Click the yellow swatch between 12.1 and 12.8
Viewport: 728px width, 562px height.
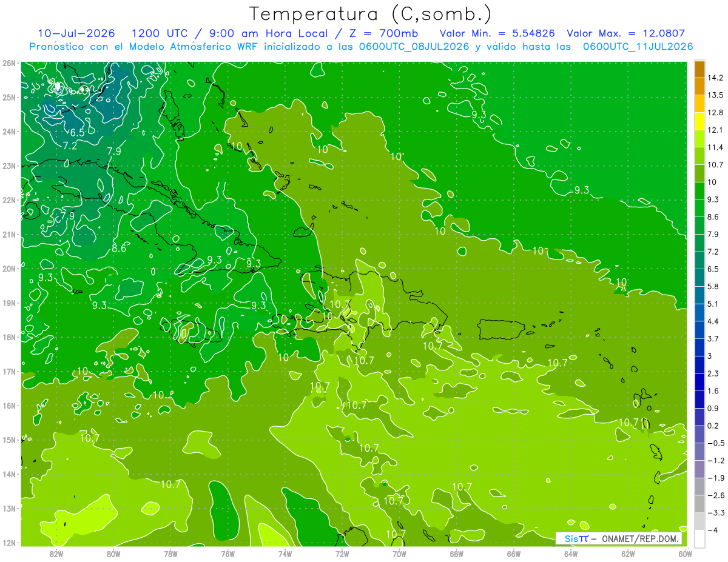point(699,121)
